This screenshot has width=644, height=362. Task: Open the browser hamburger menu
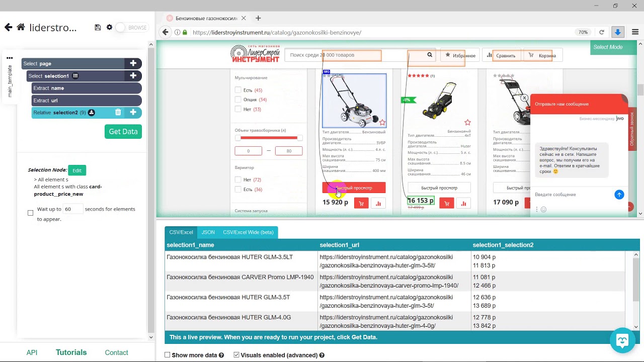[x=635, y=32]
